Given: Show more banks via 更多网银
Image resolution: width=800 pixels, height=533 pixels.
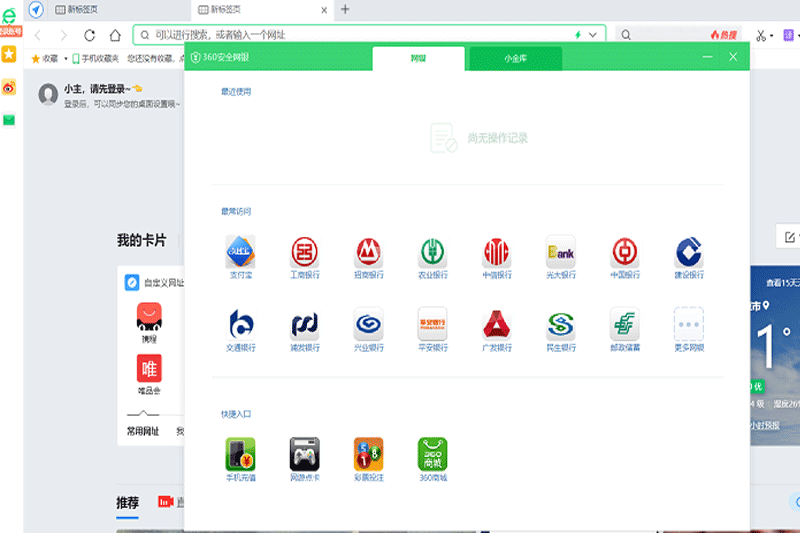Looking at the screenshot, I should (x=689, y=324).
